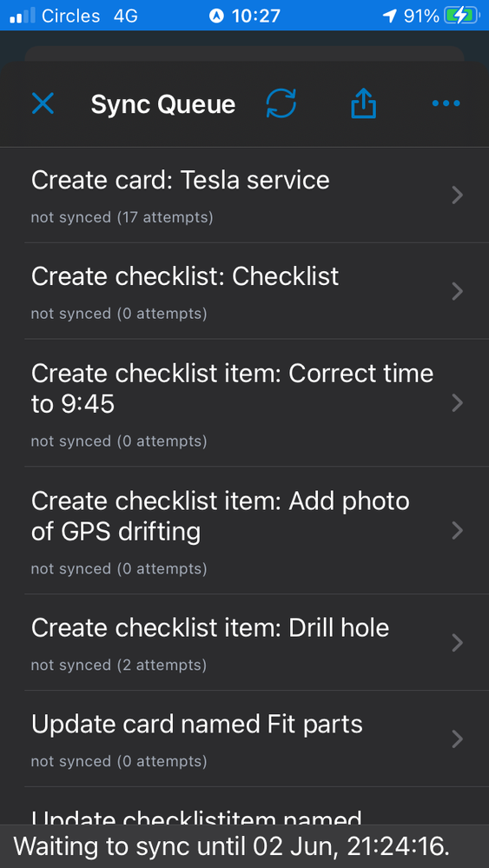Screen dimensions: 489x868
Task: Tap the Waiting to sync status banner
Action: pos(245,846)
